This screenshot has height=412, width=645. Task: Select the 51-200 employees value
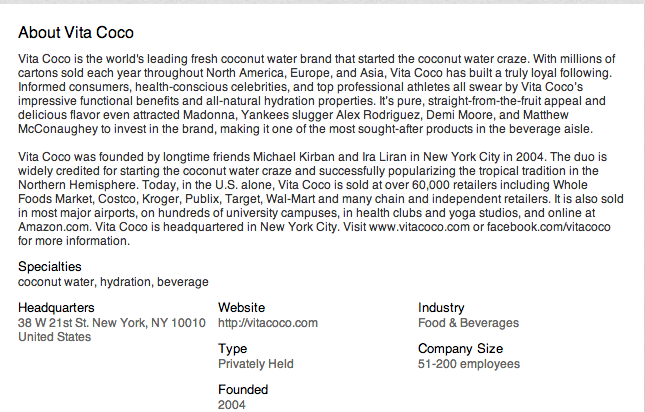[x=469, y=364]
